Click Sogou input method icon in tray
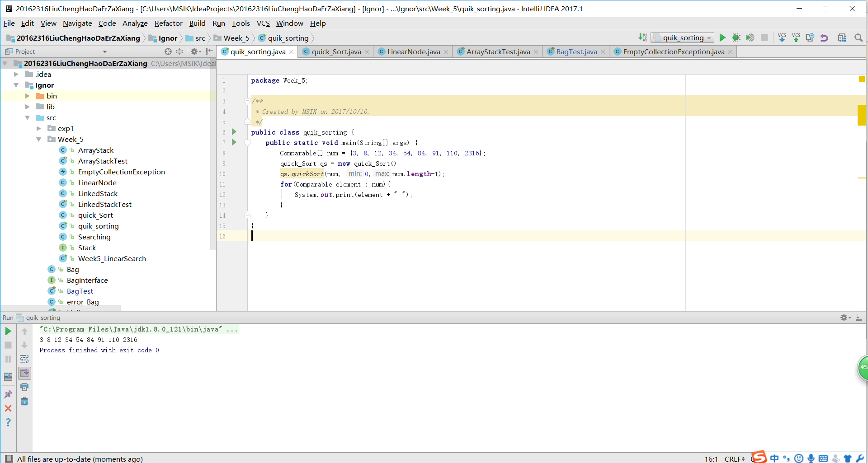 (760, 457)
